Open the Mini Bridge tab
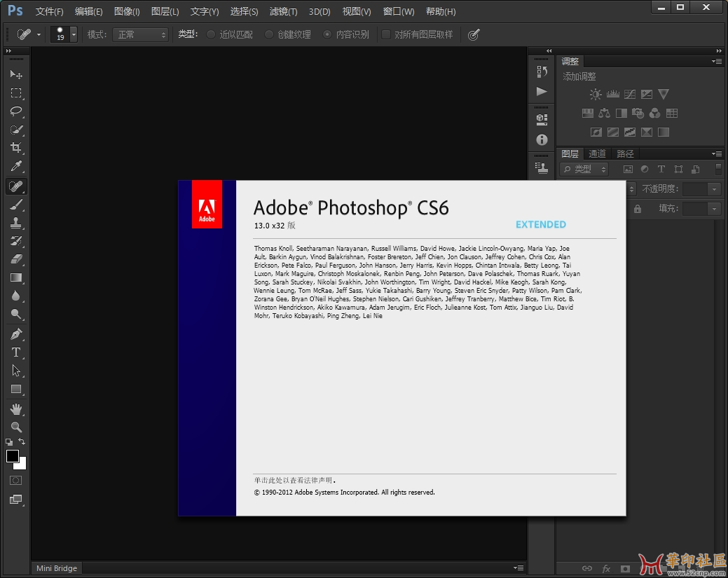This screenshot has width=728, height=578. 57,568
